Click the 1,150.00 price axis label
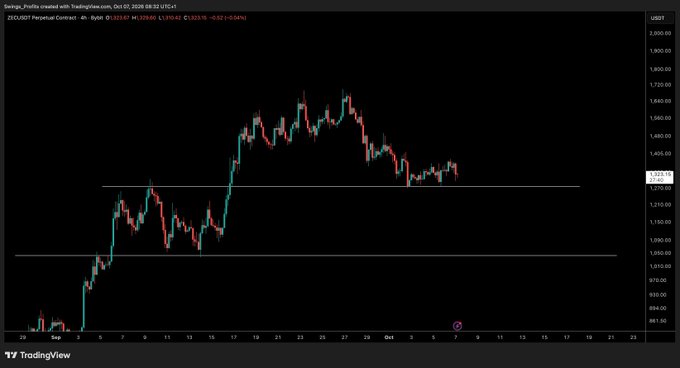 pos(660,222)
